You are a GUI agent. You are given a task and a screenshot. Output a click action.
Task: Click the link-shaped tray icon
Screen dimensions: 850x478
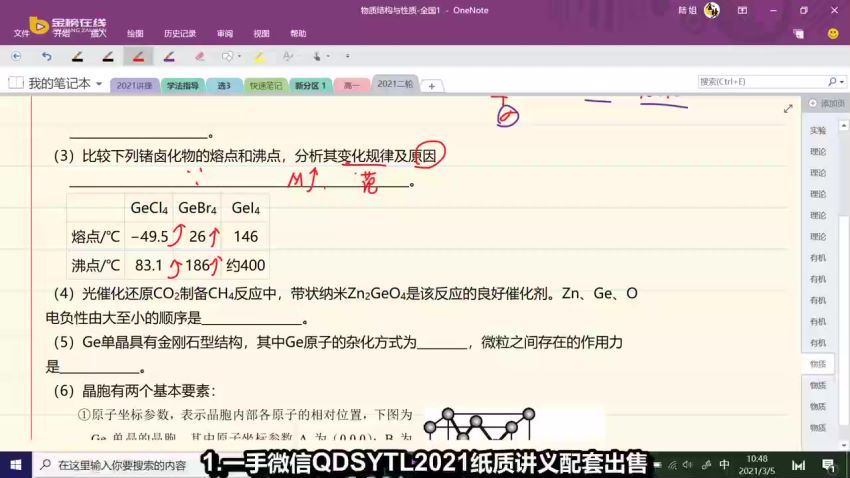coord(706,465)
